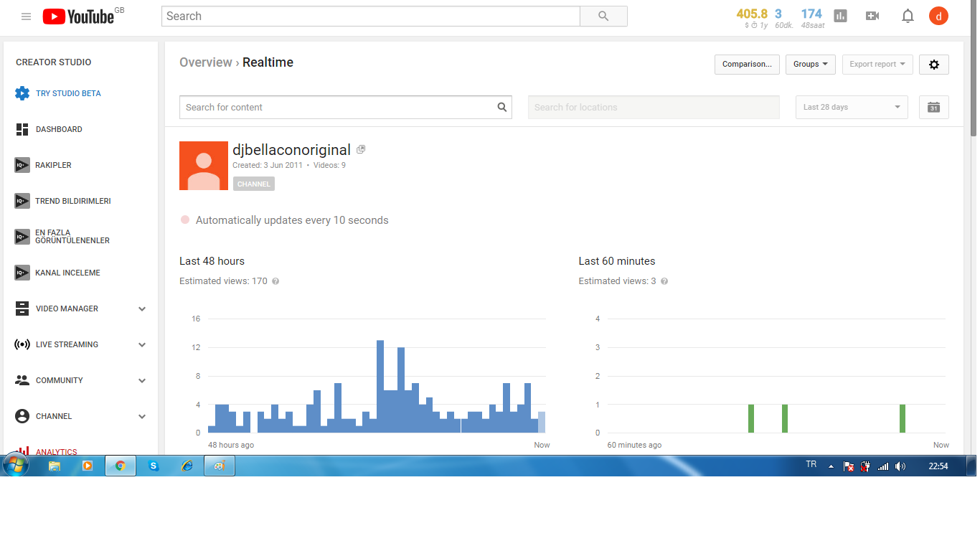Click the Live Streaming broadcast icon
The image size is (980, 551).
pyautogui.click(x=22, y=344)
